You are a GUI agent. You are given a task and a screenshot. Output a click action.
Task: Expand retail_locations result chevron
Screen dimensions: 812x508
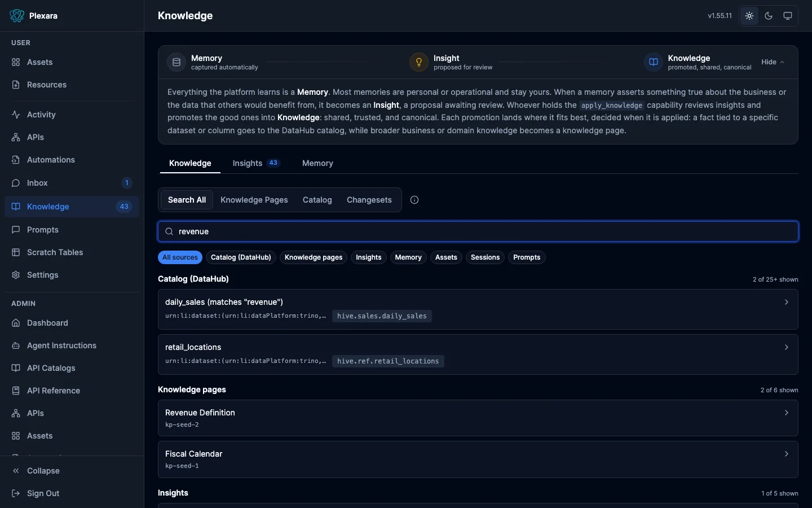(787, 347)
